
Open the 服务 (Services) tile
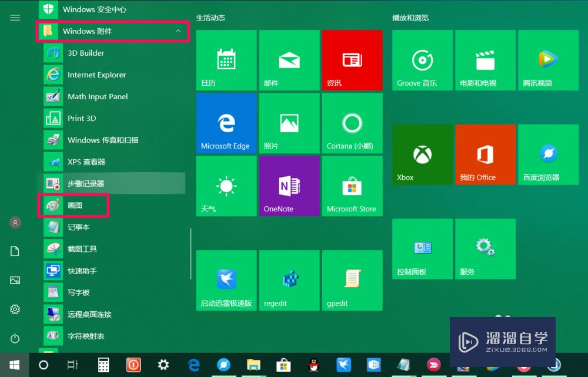[485, 249]
